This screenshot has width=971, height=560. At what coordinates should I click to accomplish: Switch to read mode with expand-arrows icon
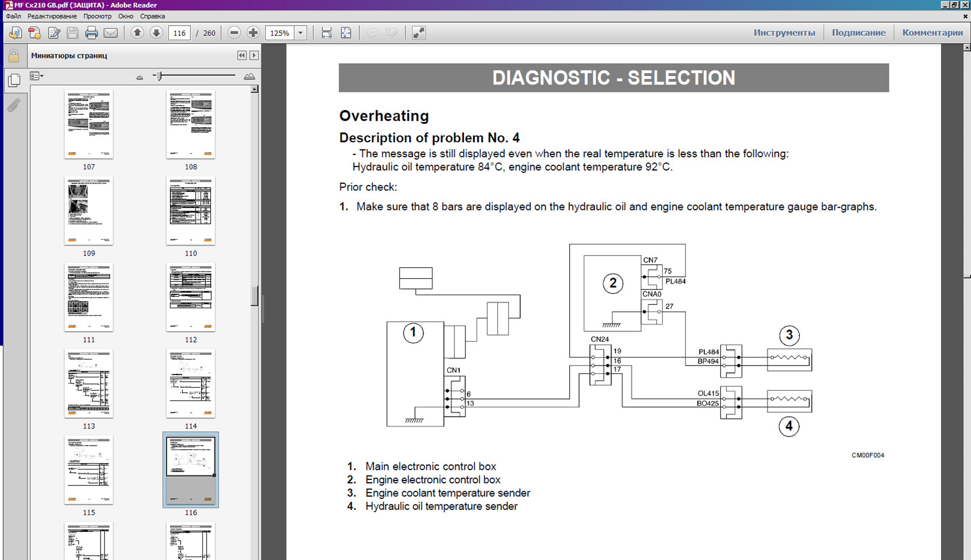tap(418, 33)
